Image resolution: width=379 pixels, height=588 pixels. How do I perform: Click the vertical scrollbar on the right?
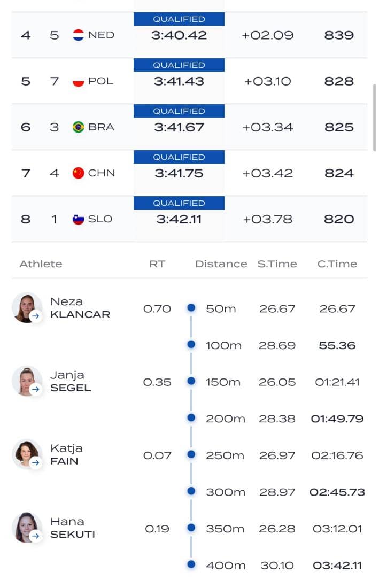[374, 118]
